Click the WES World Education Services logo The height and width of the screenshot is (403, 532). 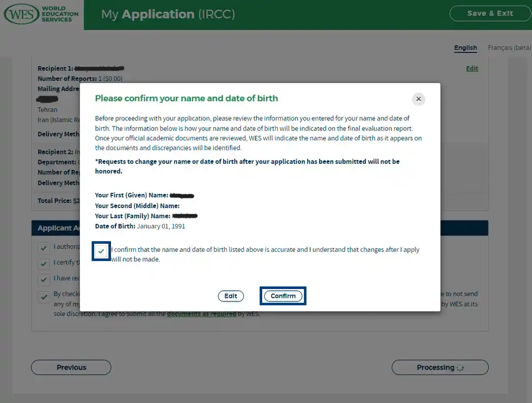pos(41,14)
